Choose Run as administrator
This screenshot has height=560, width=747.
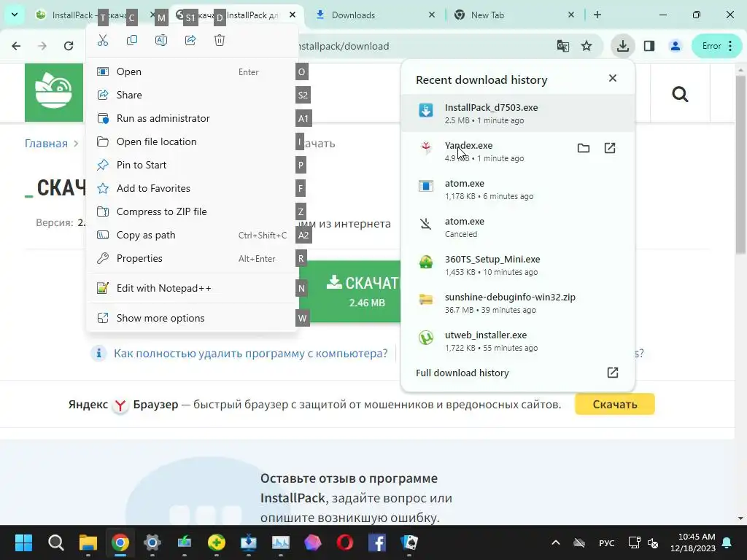pyautogui.click(x=192, y=118)
